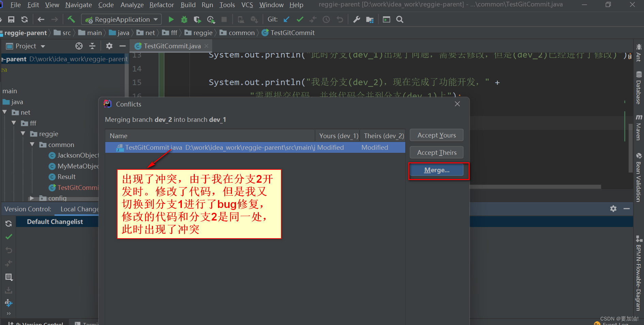Click the Accept Yours button
Screen dimensions: 644x325
pos(437,135)
